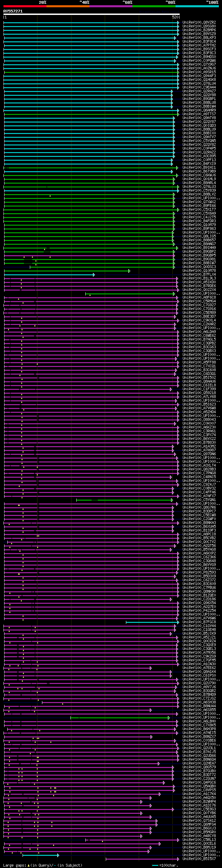Click the UniRef100_A6LDA9 hit label

pyautogui.click(x=199, y=332)
